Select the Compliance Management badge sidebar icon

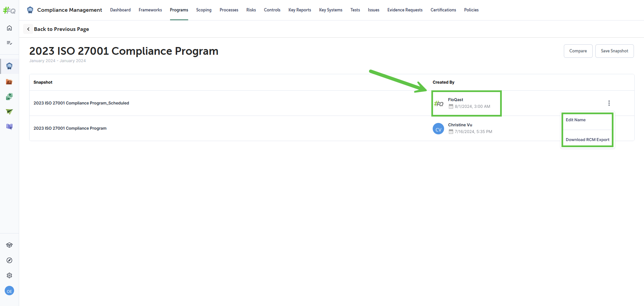coord(9,66)
